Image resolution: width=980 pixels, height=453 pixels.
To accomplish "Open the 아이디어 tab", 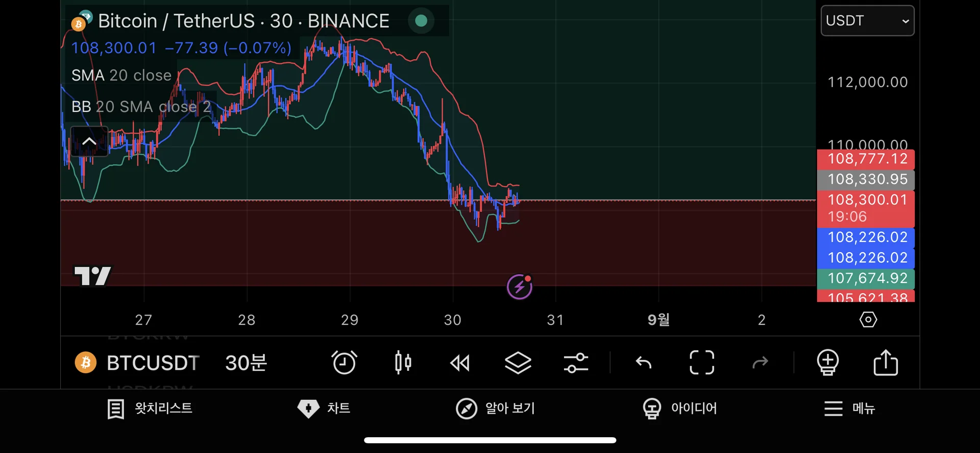I will click(x=680, y=409).
